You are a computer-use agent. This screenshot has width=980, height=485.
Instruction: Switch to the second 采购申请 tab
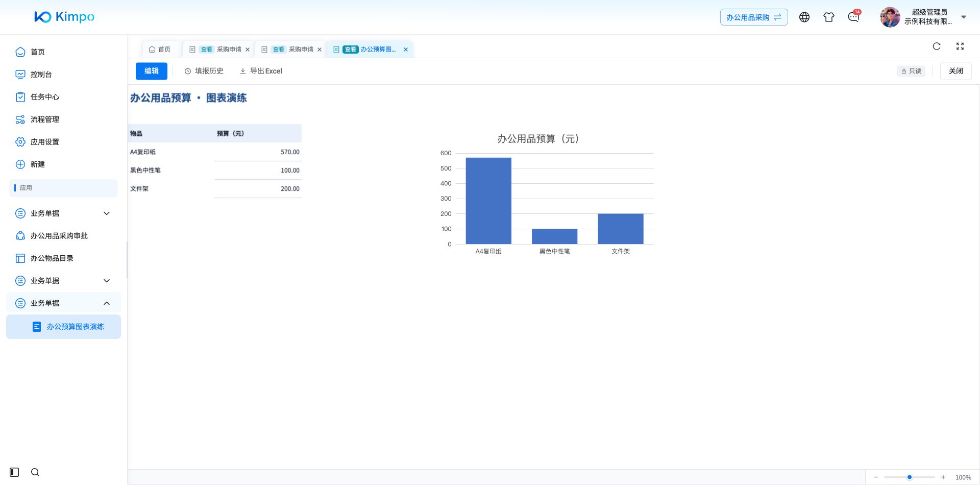pyautogui.click(x=292, y=50)
